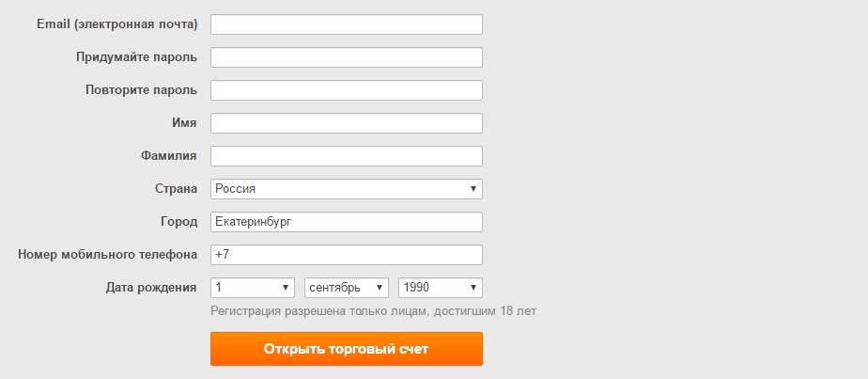The width and height of the screenshot is (868, 379).
Task: Expand the birth month dropdown 'сентябрь'
Action: click(x=347, y=288)
